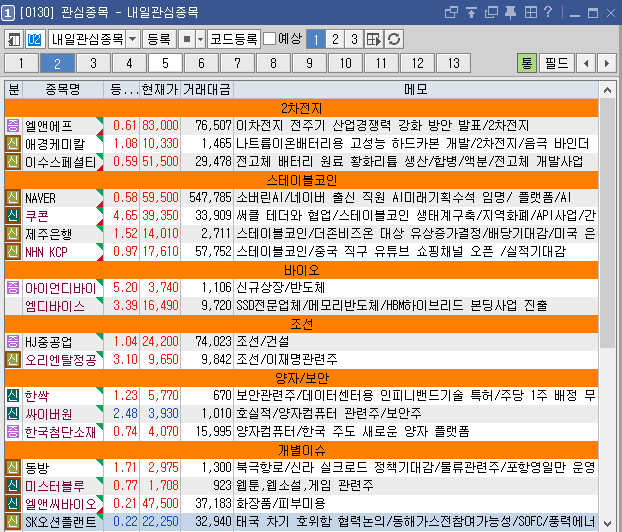Click the blue 02 group number icon

coord(35,39)
